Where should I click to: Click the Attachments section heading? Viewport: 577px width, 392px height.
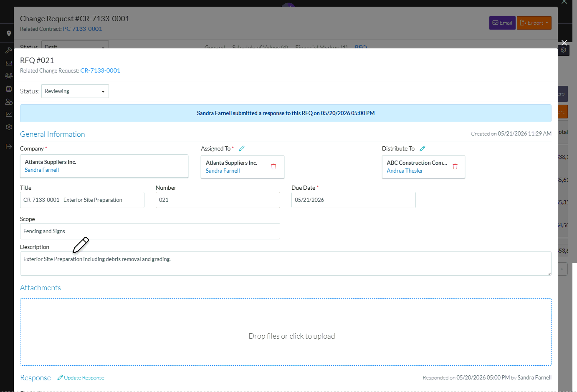click(40, 288)
